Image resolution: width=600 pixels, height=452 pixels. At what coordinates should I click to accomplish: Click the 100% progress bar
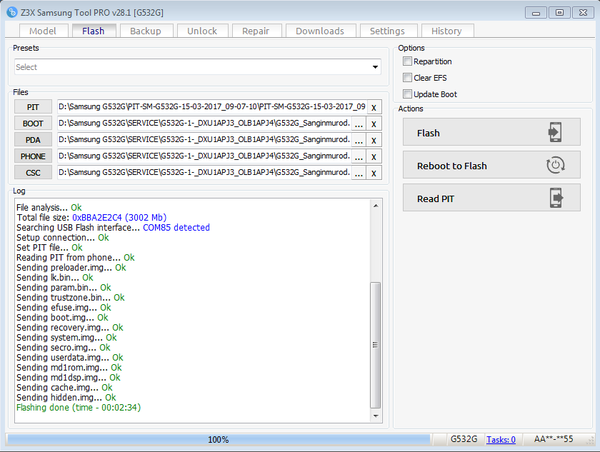tap(218, 439)
